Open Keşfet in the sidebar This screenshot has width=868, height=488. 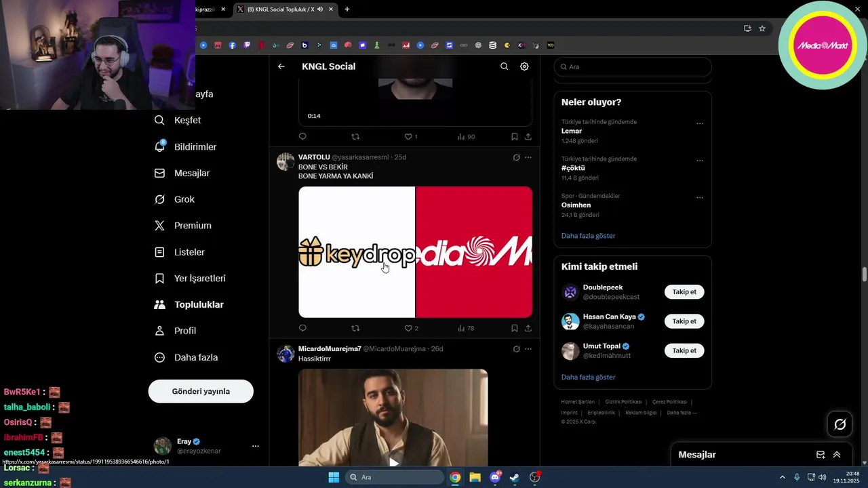178,120
